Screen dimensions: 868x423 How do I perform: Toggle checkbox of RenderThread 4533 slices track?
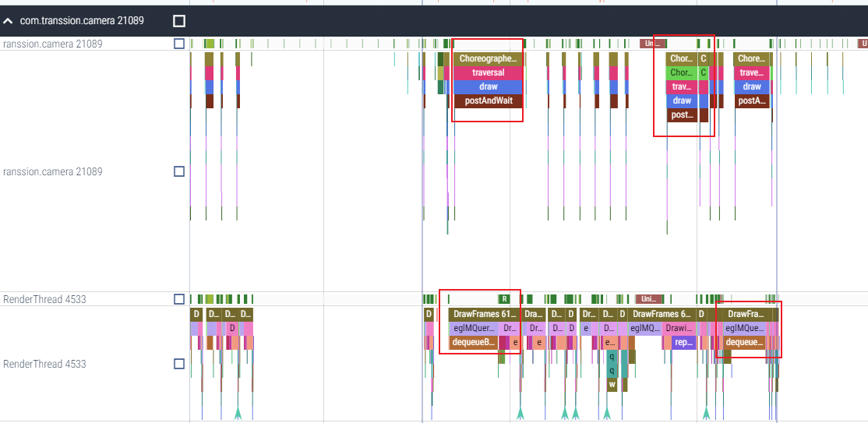pyautogui.click(x=178, y=364)
